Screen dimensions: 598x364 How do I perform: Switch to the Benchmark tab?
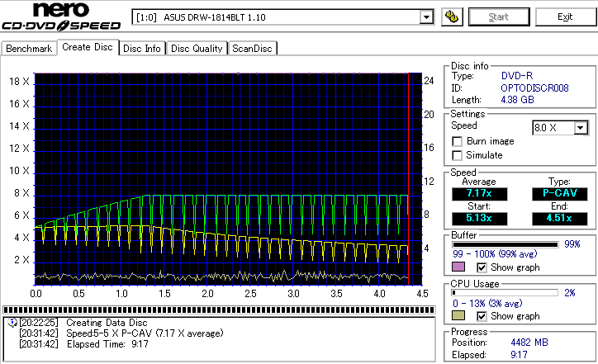coord(29,49)
